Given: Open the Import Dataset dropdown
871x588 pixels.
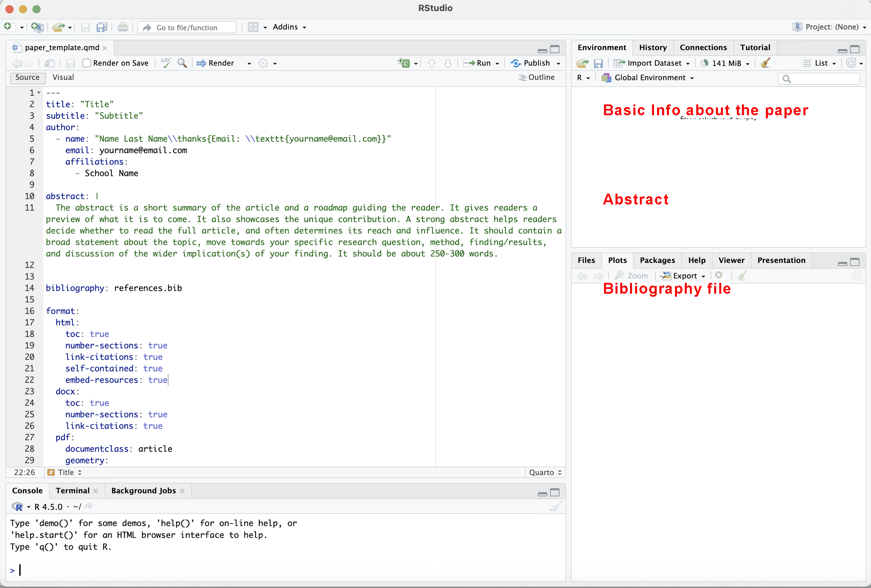Looking at the screenshot, I should [x=653, y=63].
